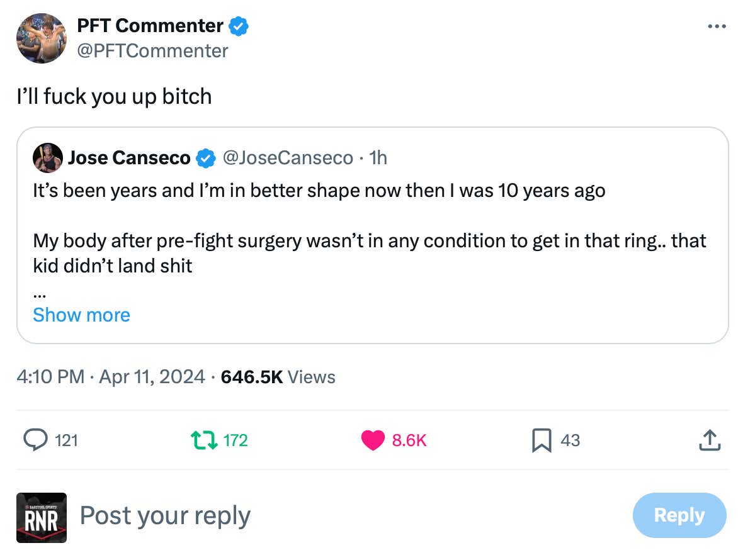Click the Post your reply field
This screenshot has width=738, height=560.
click(x=165, y=515)
